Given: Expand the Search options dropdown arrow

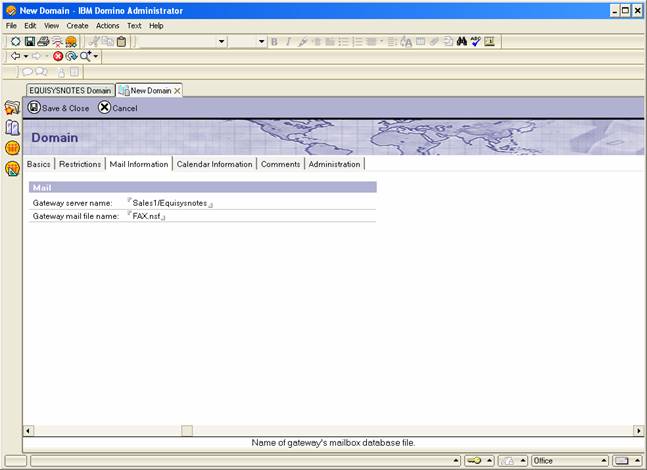Looking at the screenshot, I should (96, 56).
